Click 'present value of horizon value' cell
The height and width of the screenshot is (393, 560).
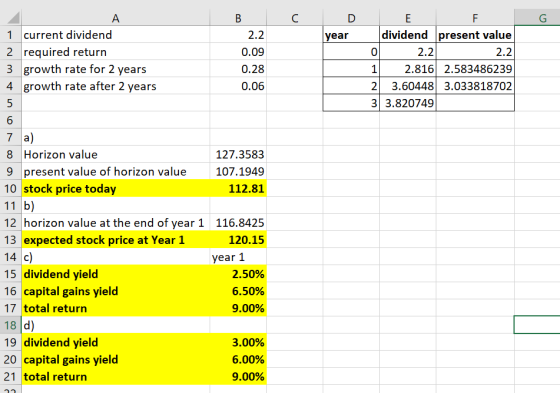click(x=116, y=171)
